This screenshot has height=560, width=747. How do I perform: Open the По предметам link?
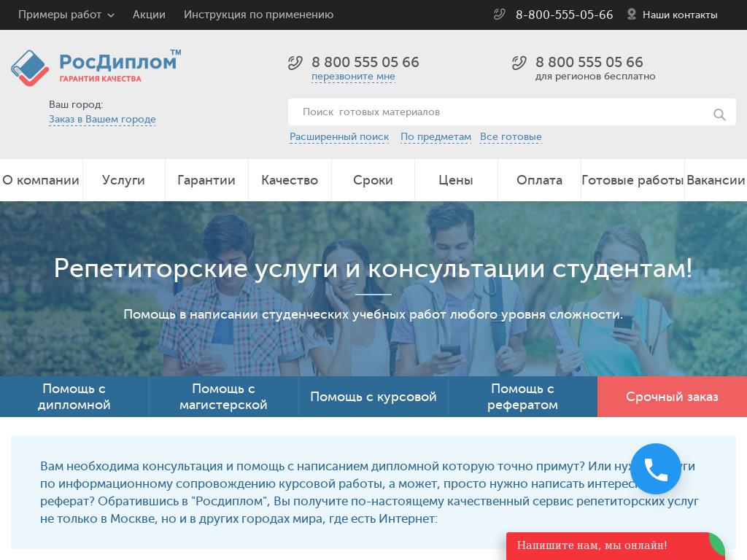click(x=436, y=137)
